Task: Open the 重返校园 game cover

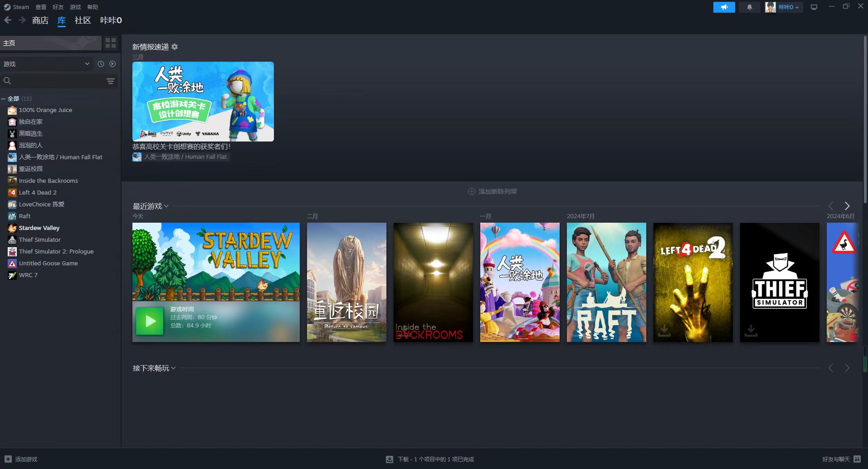Action: click(x=346, y=282)
